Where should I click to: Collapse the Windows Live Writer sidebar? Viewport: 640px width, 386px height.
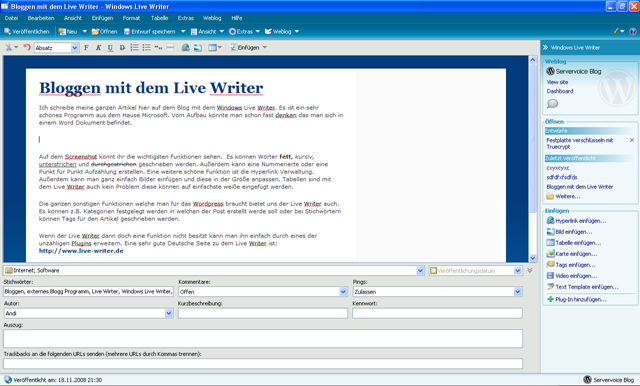pos(545,48)
